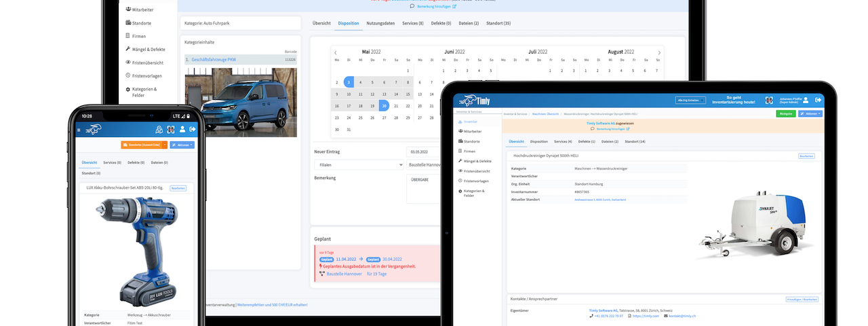
Task: Expand the orange Standorte button arrow on phone
Action: [163, 145]
